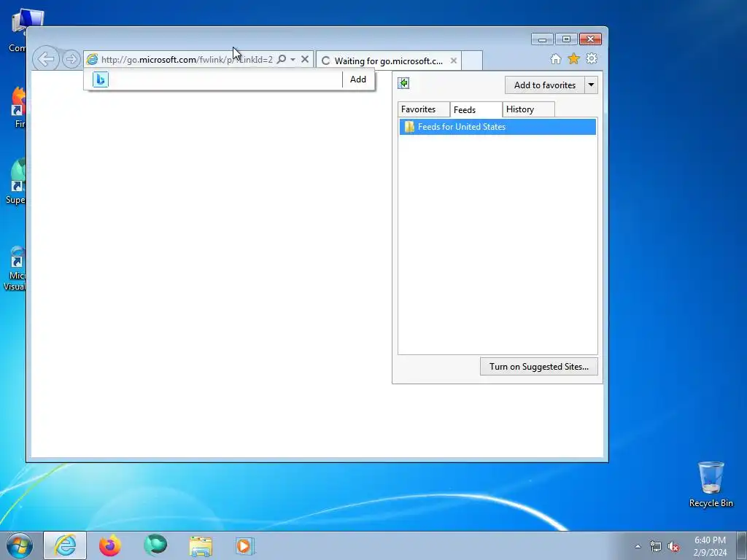Open the clock showing 6:40 PM
The height and width of the screenshot is (560, 747).
click(x=710, y=546)
